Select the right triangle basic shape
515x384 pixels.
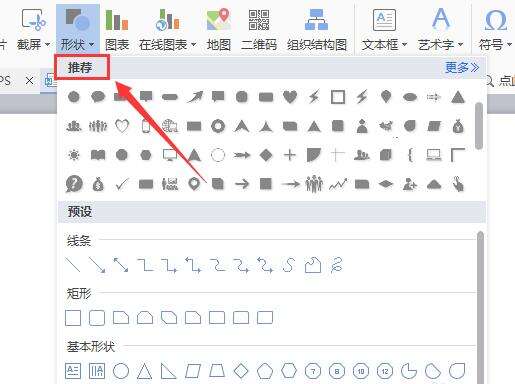coord(168,371)
